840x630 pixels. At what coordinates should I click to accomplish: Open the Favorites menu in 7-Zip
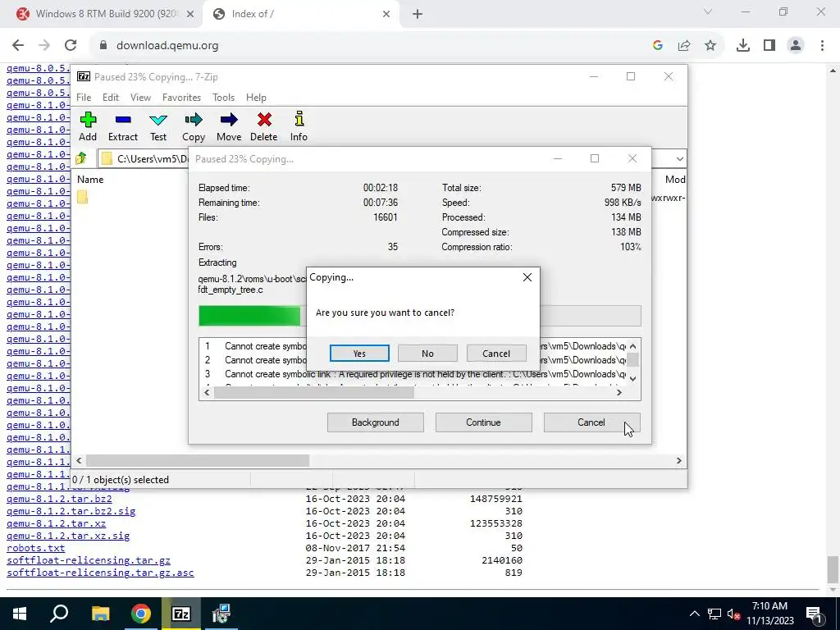pos(181,98)
